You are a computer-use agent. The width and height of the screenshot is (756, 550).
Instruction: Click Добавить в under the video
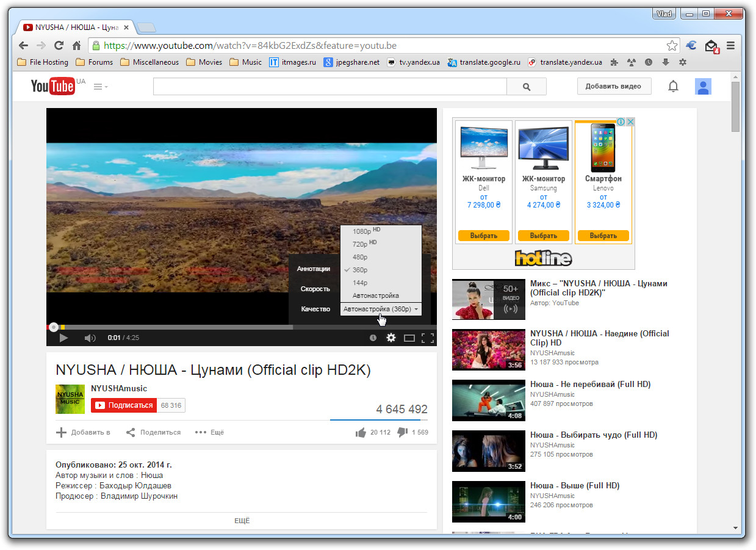[x=83, y=432]
